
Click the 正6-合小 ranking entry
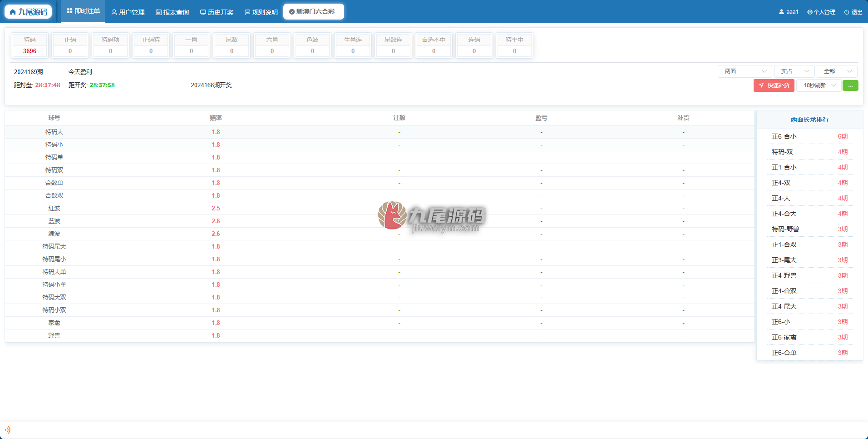(809, 136)
